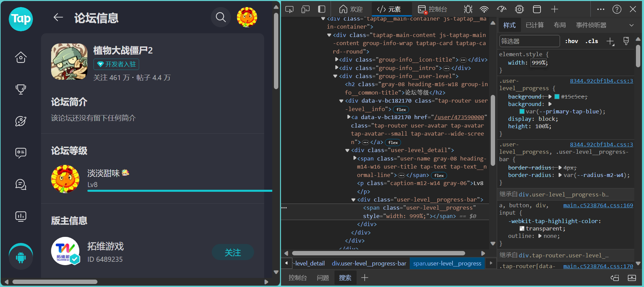This screenshot has height=287, width=644.
Task: Open the Android download icon in sidebar
Action: (21, 257)
